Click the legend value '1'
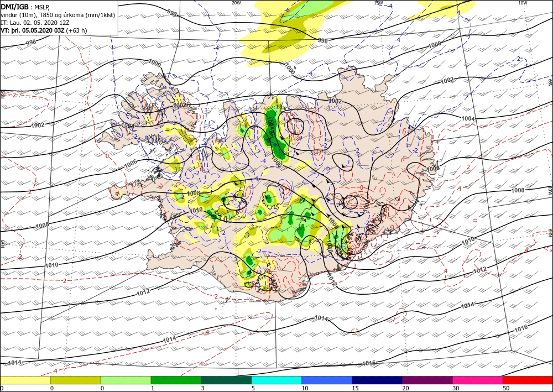The image size is (553, 392). (153, 388)
